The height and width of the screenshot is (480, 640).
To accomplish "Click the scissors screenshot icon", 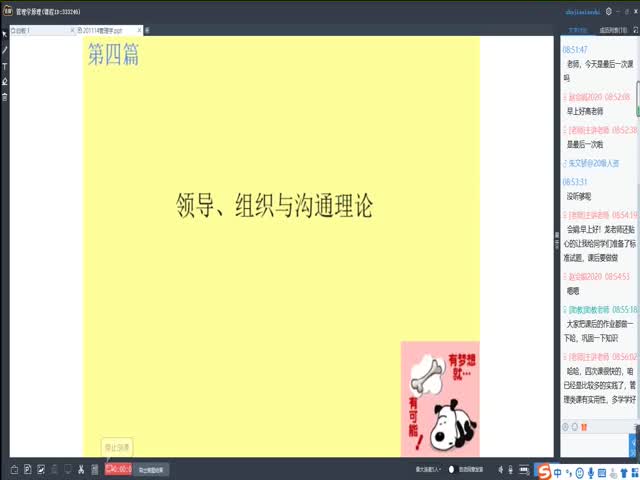I will pyautogui.click(x=81, y=469).
